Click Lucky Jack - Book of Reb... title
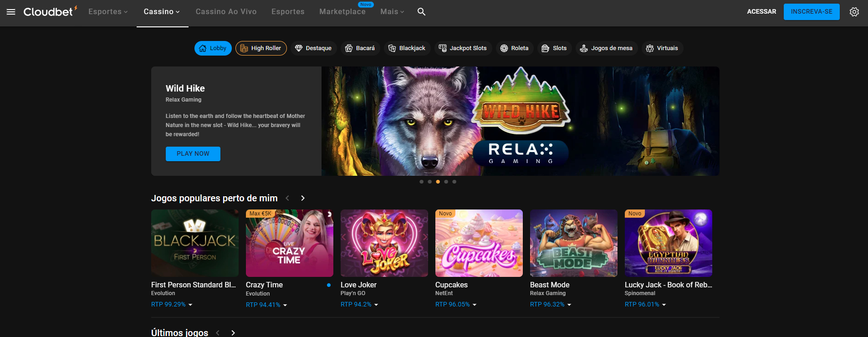Image resolution: width=868 pixels, height=337 pixels. [668, 285]
